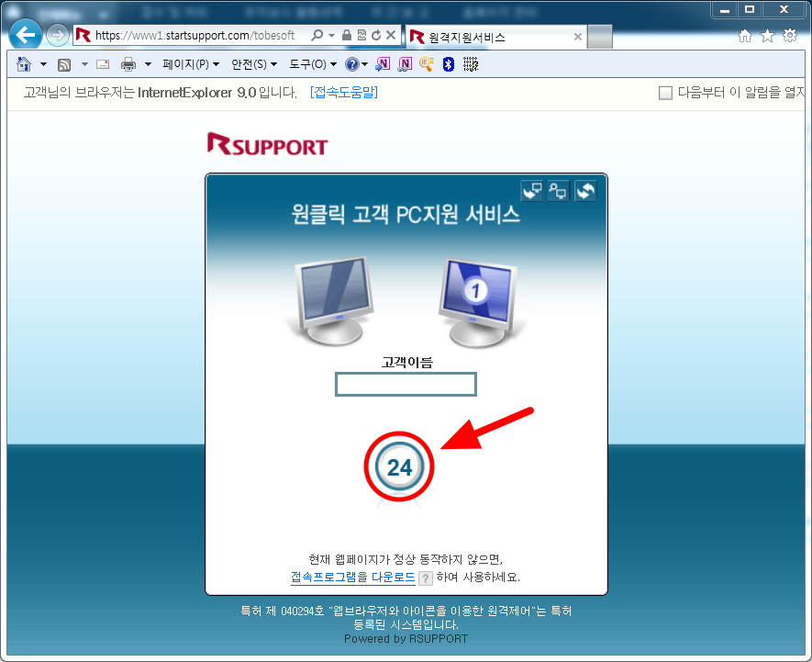This screenshot has height=662, width=812.
Task: Click the swap arrows icon in panel header
Action: pyautogui.click(x=585, y=191)
